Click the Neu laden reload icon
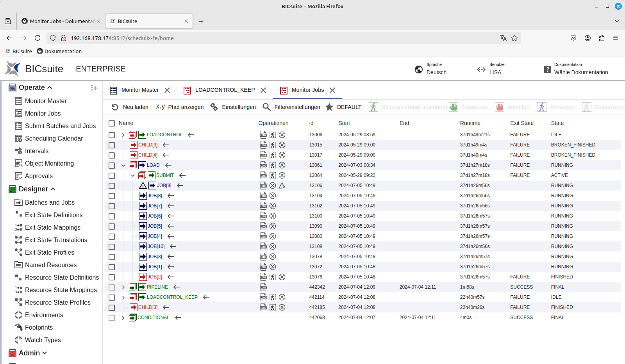625x364 pixels. pos(115,107)
